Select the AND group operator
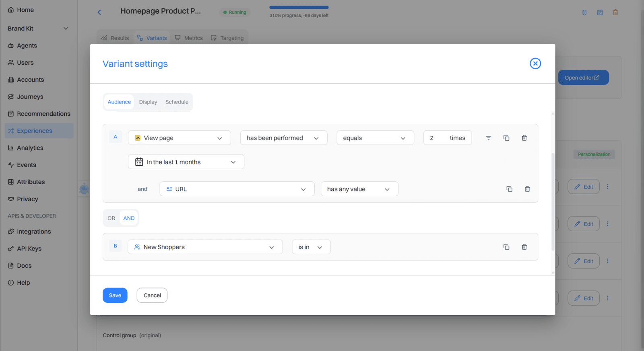 pyautogui.click(x=129, y=218)
